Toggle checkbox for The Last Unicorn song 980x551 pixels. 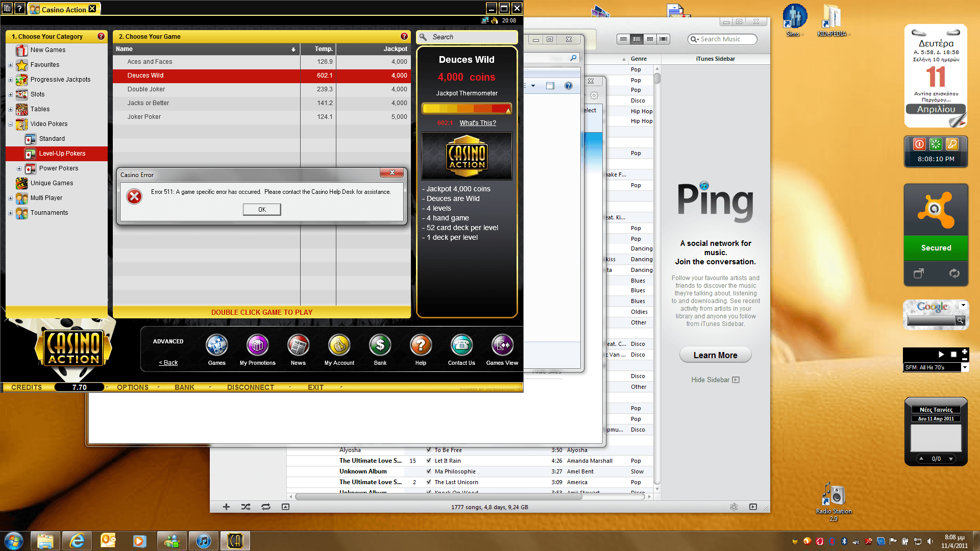pyautogui.click(x=429, y=482)
